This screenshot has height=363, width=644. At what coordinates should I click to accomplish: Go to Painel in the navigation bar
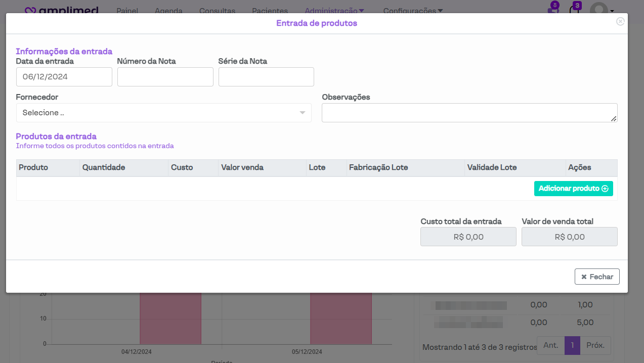point(127,11)
